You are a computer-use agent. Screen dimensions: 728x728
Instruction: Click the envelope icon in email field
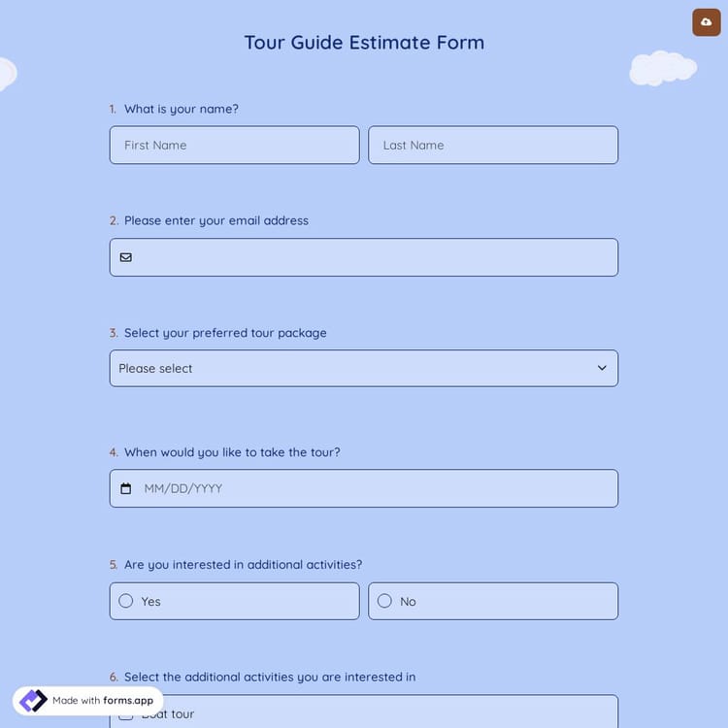[x=126, y=257]
